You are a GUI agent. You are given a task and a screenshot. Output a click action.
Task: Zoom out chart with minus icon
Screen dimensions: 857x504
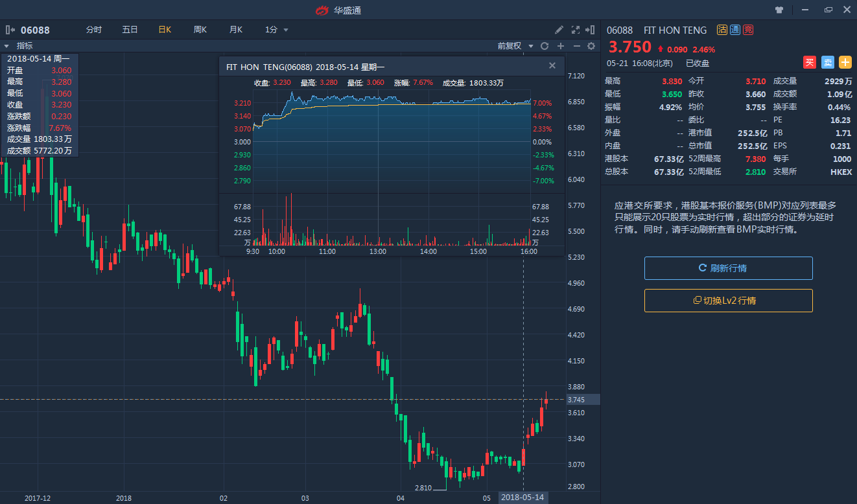576,46
